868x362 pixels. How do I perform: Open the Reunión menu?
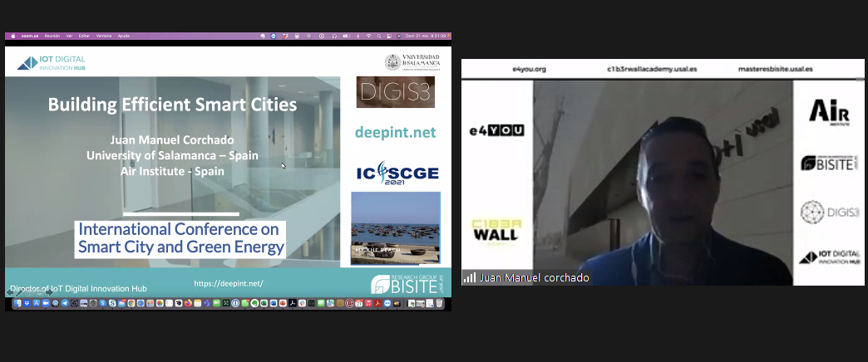pyautogui.click(x=52, y=36)
